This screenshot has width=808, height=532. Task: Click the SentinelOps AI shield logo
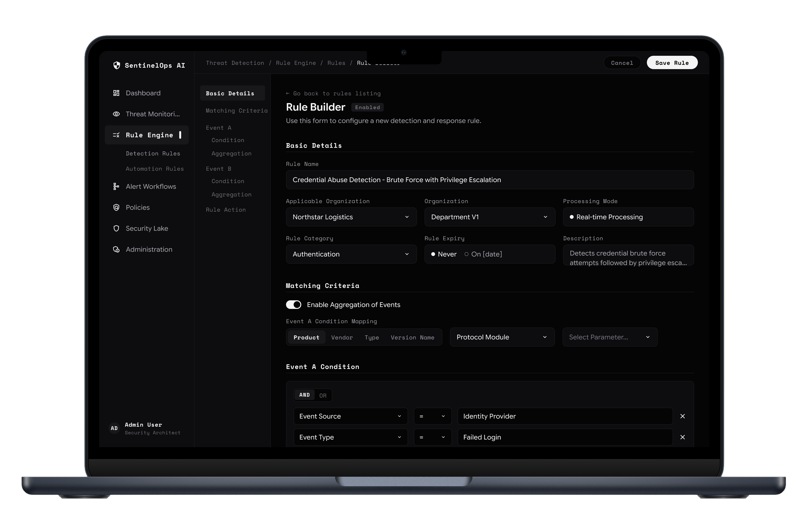coord(117,65)
